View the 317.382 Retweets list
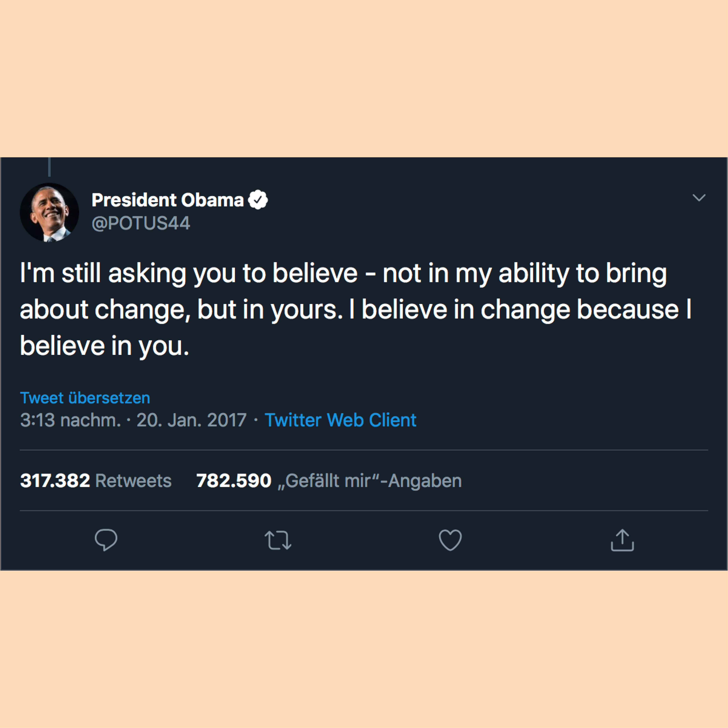 tap(96, 480)
